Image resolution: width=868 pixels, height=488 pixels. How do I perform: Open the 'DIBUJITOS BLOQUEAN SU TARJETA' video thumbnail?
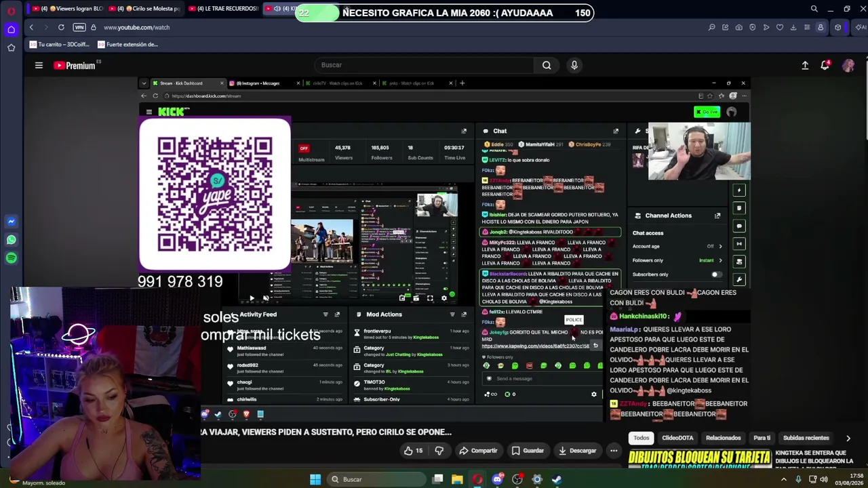point(700,460)
